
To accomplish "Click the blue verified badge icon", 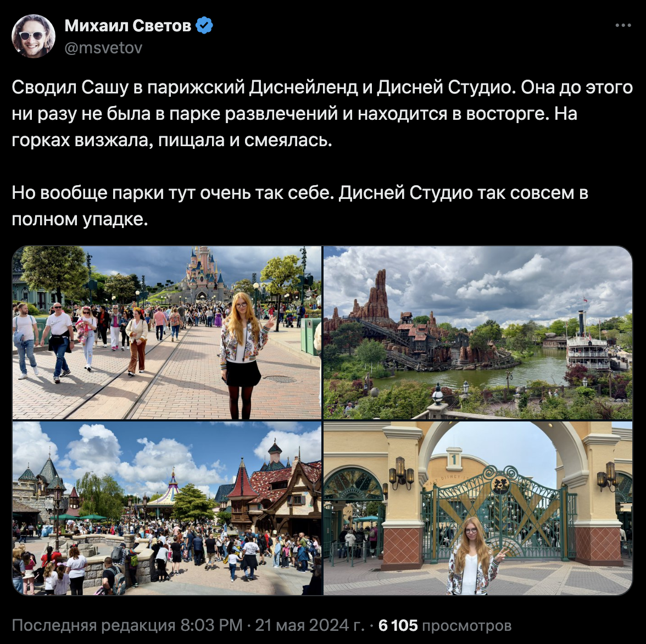I will (204, 25).
